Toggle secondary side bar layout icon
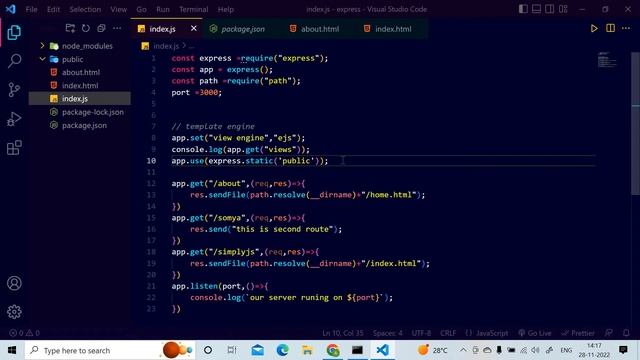 point(550,9)
